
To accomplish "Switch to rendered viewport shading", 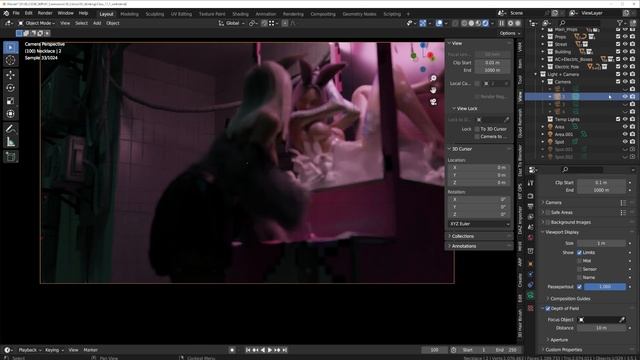I will 485,23.
